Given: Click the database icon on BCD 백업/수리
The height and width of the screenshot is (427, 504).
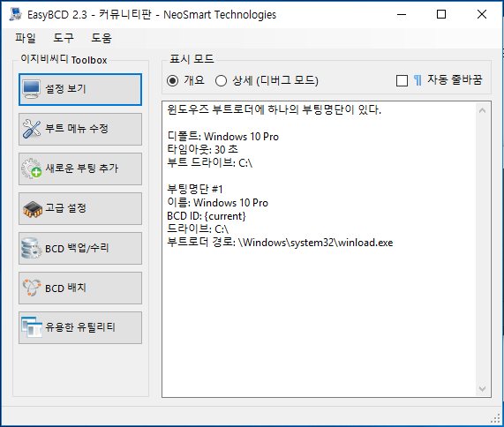Looking at the screenshot, I should point(31,248).
